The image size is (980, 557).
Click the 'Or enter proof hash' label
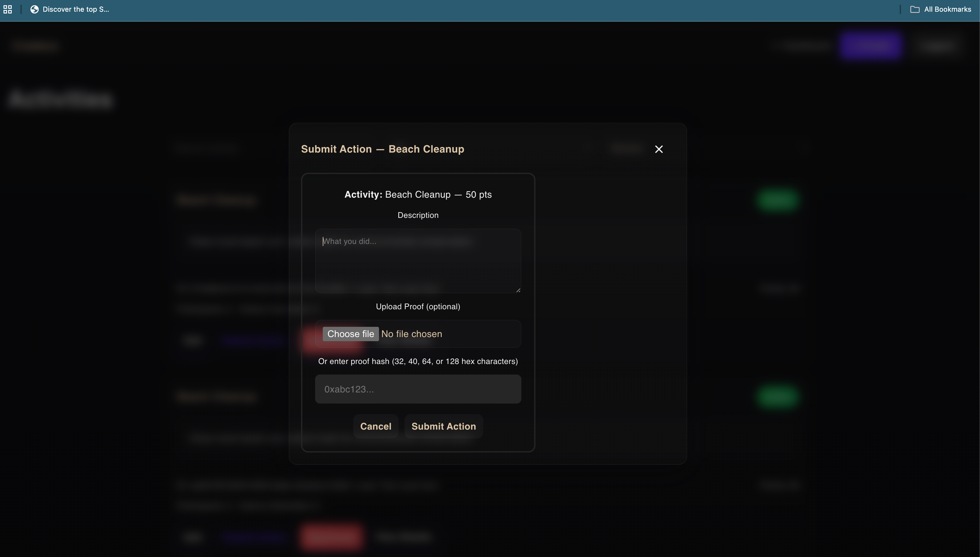[418, 361]
